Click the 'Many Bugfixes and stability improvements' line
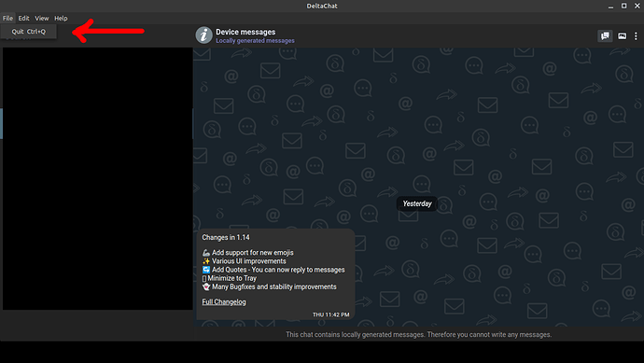644x363 pixels. 270,286
